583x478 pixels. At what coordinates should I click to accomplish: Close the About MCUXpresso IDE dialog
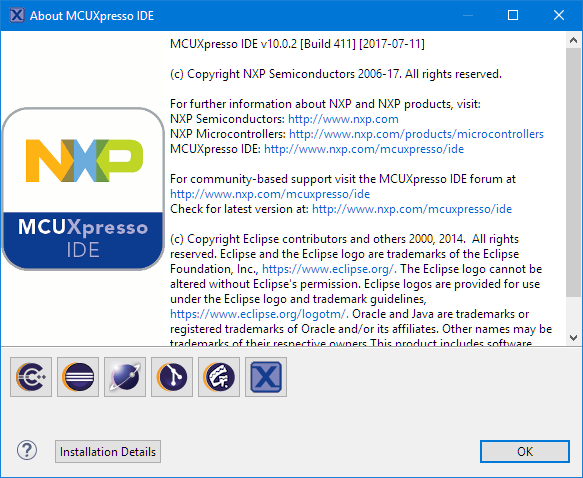(558, 15)
